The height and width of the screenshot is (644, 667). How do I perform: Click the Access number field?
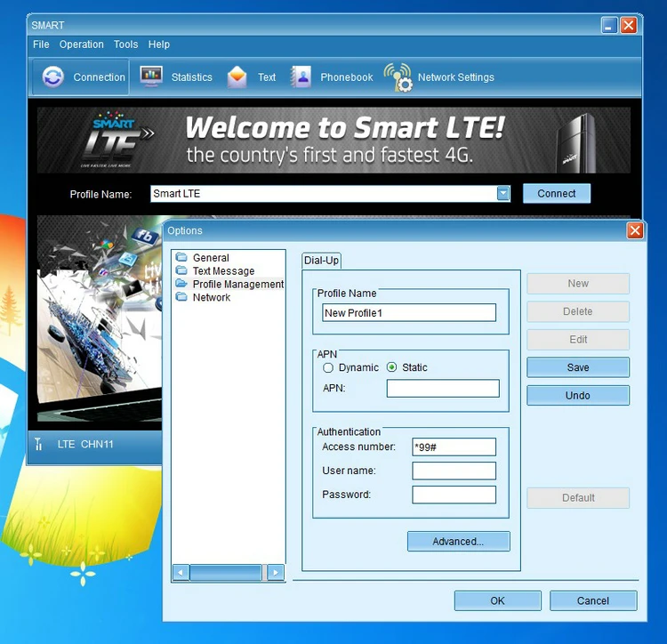coord(454,447)
